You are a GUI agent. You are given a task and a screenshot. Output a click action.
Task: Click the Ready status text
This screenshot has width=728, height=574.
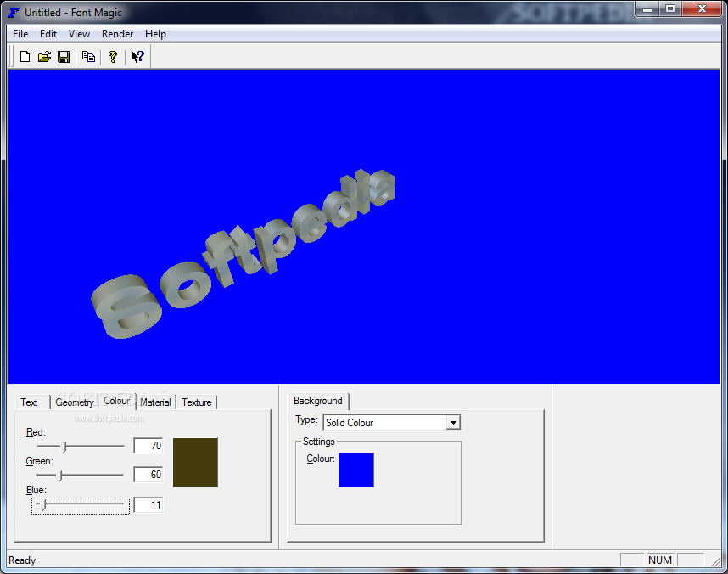pyautogui.click(x=22, y=560)
